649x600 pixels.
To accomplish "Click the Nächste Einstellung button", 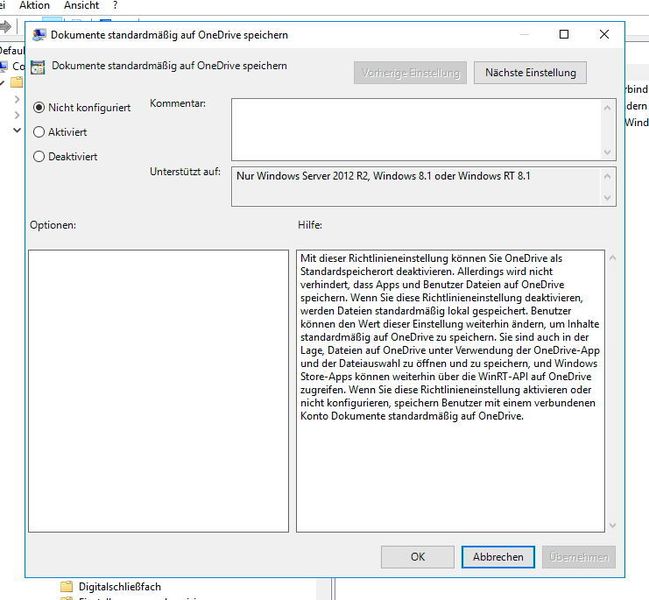I will 530,73.
